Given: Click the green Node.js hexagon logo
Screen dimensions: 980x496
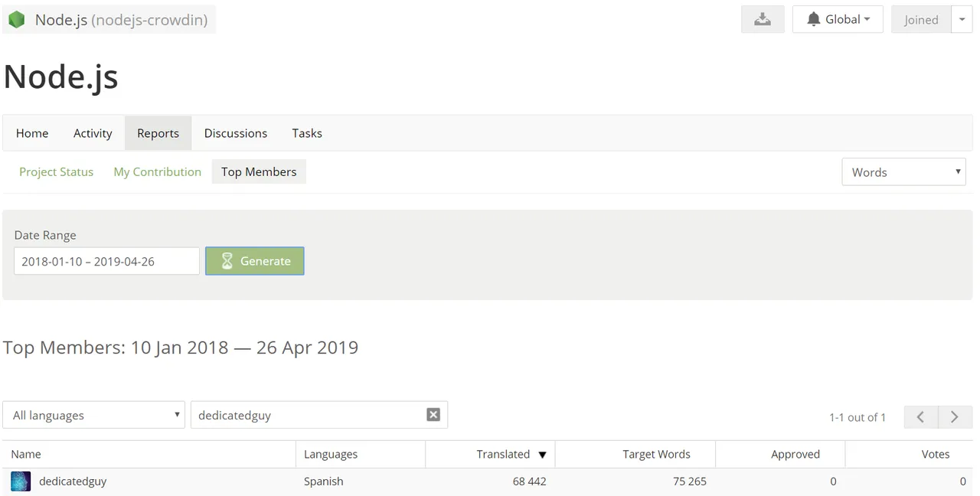Looking at the screenshot, I should click(x=17, y=20).
